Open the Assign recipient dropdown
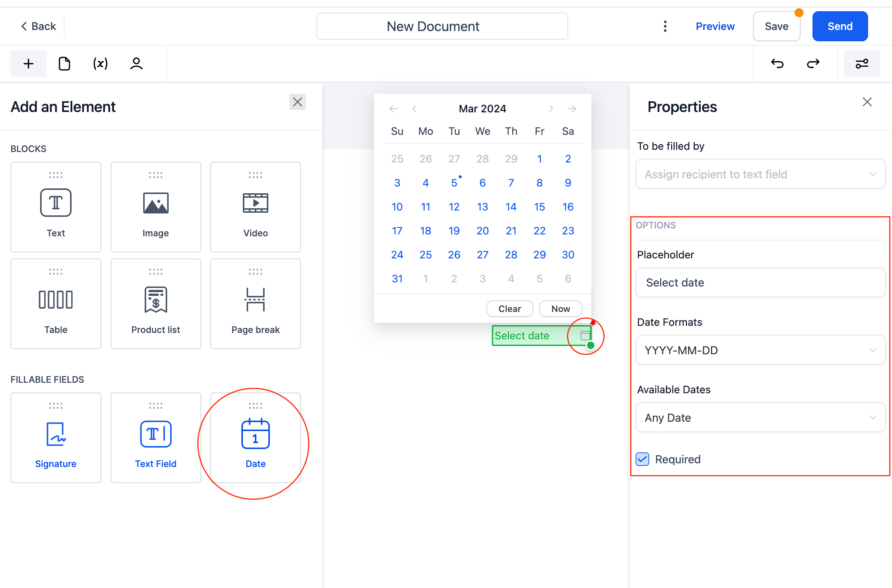This screenshot has width=892, height=588. (x=760, y=174)
